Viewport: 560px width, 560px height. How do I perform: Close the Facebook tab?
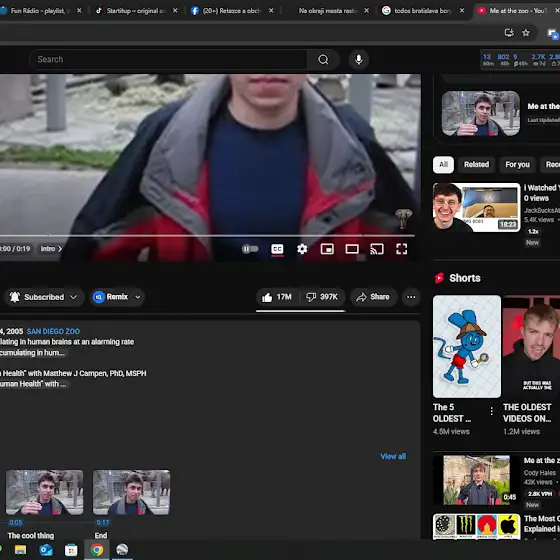pos(271,11)
